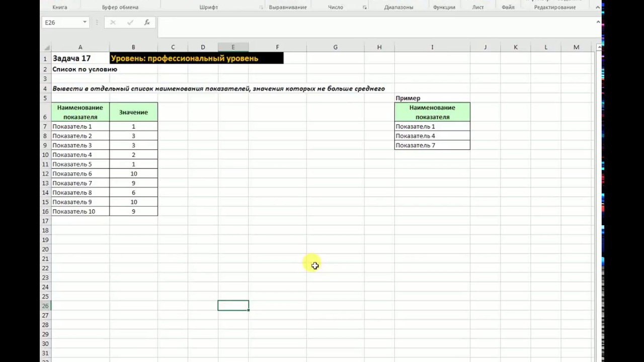Viewport: 644px width, 362px height.
Task: Click the task description text in row 4
Action: [218, 88]
